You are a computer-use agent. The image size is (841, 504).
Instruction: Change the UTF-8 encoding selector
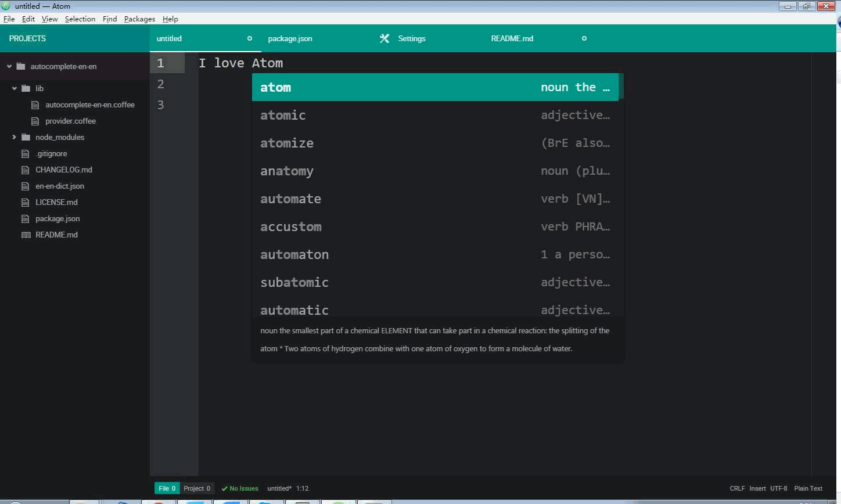(x=778, y=488)
